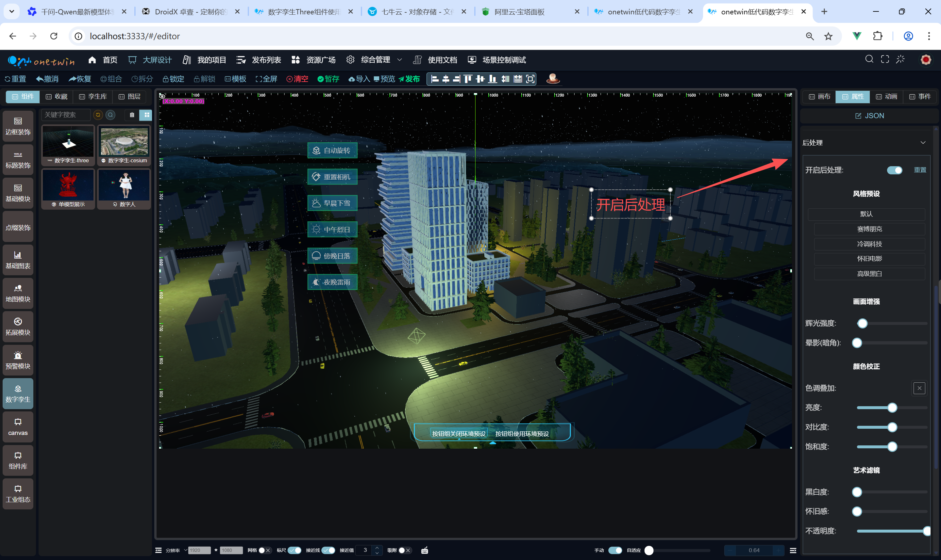Click the fullscreen icon in top header
Image resolution: width=941 pixels, height=560 pixels.
click(x=885, y=59)
